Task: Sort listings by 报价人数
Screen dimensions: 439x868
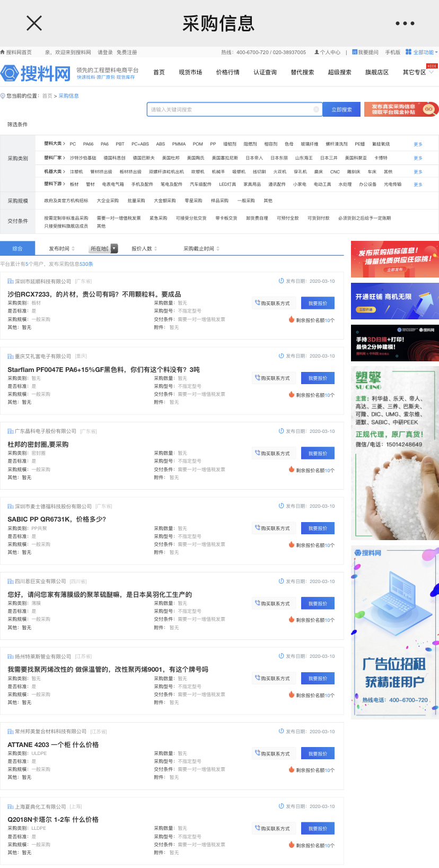Action: (x=144, y=248)
